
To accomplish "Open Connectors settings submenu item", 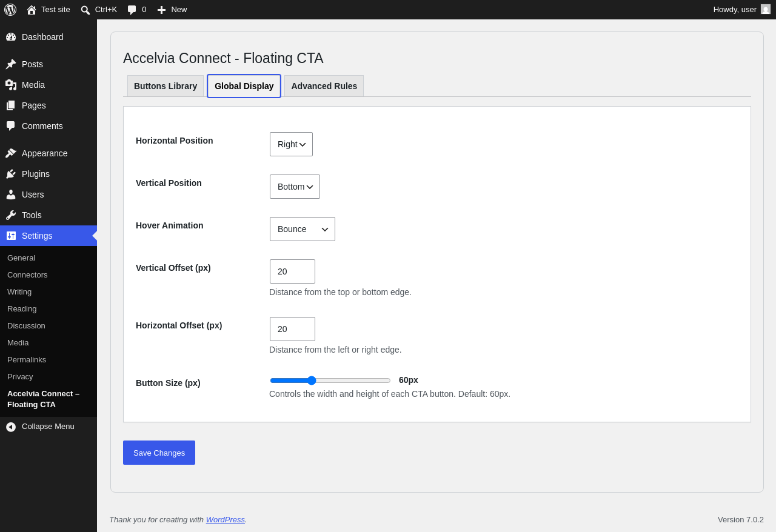I will (27, 275).
